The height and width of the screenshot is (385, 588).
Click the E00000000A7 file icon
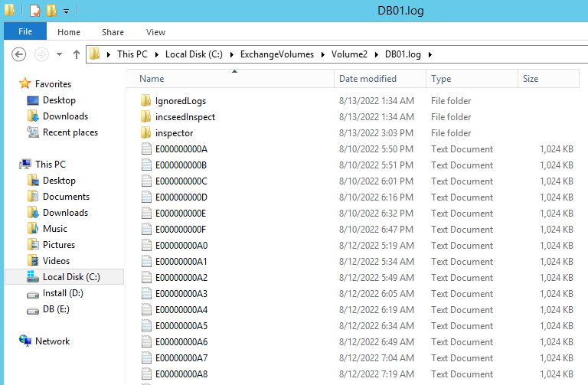coord(146,358)
